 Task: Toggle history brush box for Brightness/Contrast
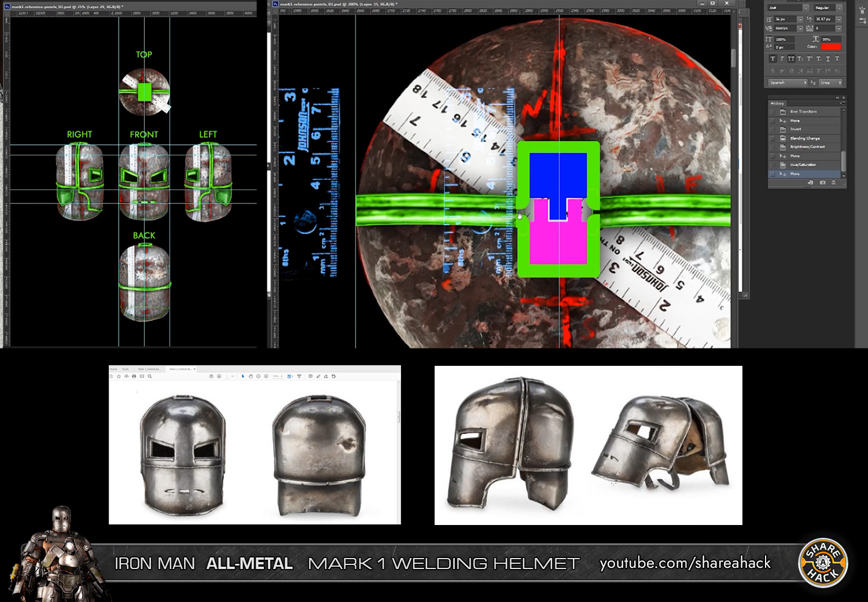click(x=773, y=147)
